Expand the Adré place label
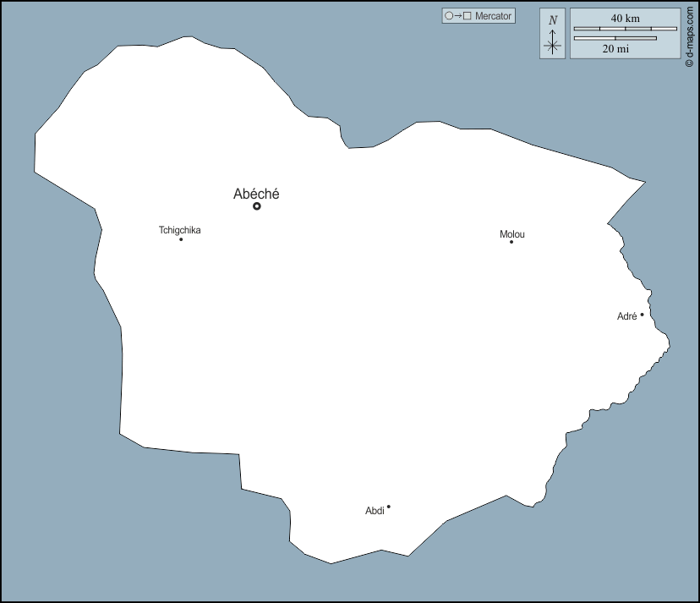 click(x=626, y=315)
